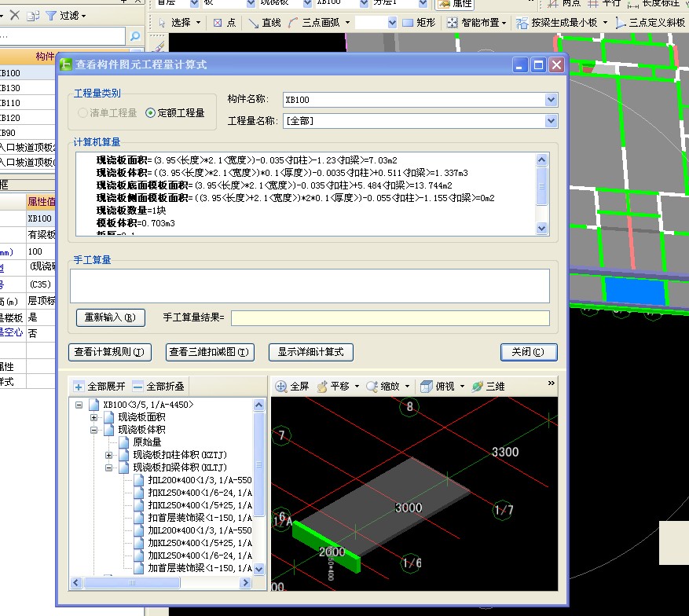
Task: Click the 平移 pan hand icon
Action: (x=322, y=387)
